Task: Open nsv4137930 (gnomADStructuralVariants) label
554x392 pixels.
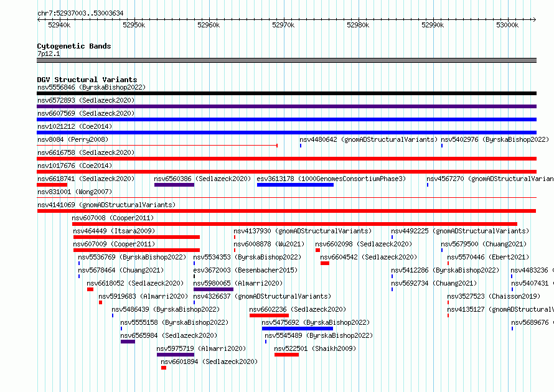Action: point(303,231)
